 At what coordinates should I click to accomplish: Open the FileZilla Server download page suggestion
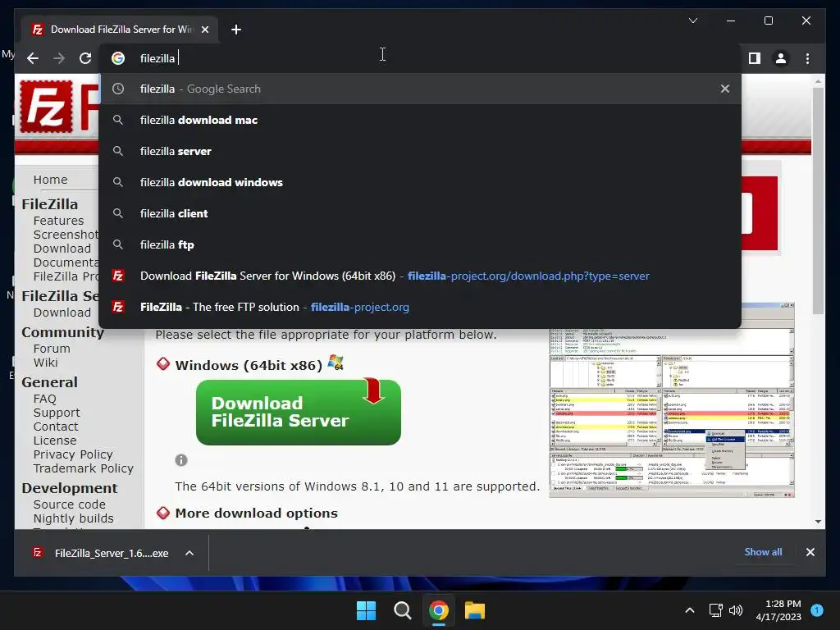coord(419,276)
